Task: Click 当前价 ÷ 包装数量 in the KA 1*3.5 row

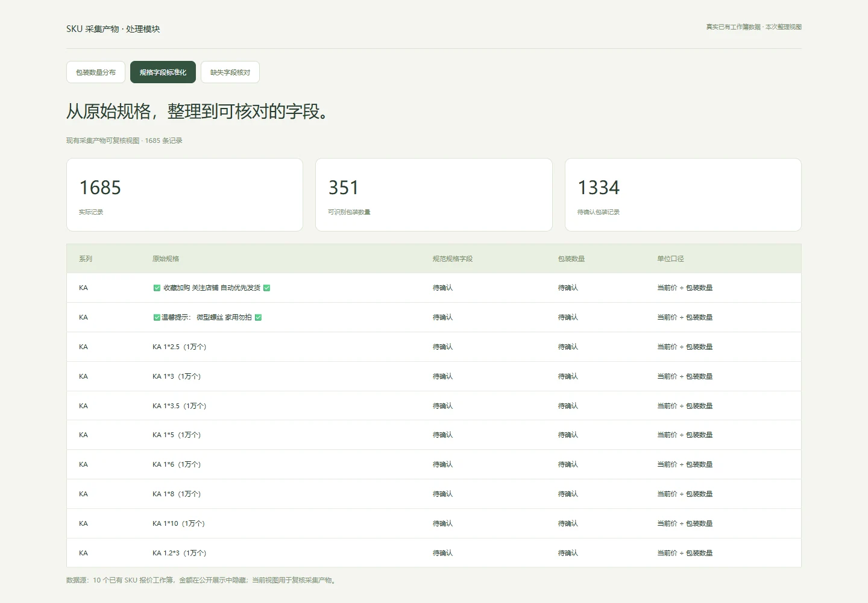Action: (685, 406)
